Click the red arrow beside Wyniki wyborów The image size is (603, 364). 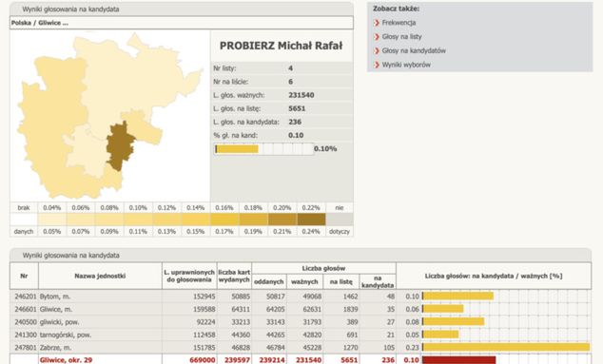pyautogui.click(x=377, y=65)
